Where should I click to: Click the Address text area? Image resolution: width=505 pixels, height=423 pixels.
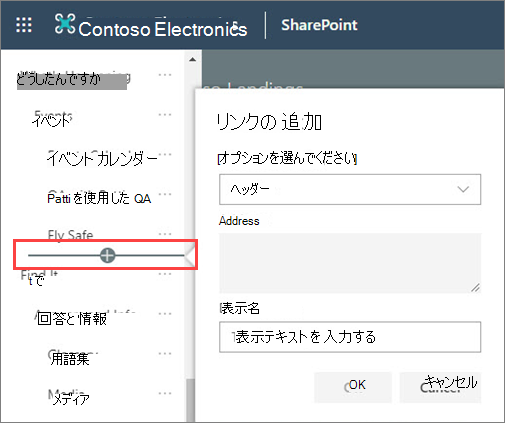(x=350, y=263)
